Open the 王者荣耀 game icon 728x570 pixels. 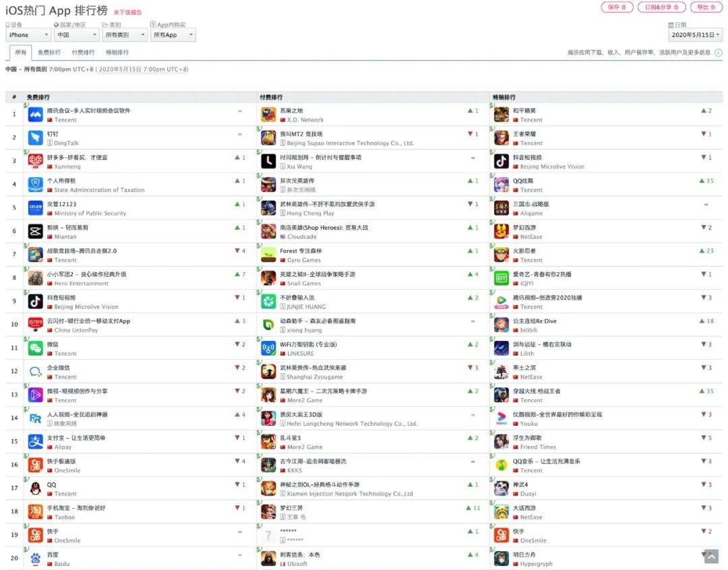[x=502, y=138]
